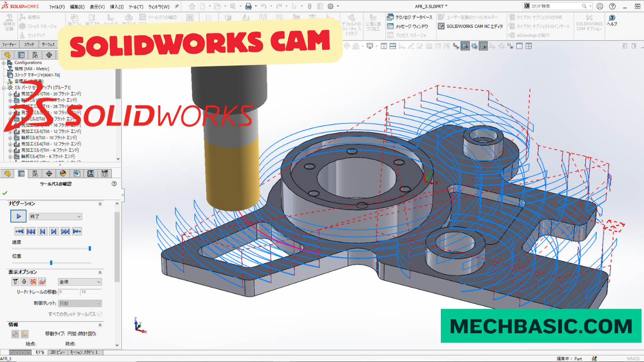644x362 pixels.
Task: Click the measure icon under 情報
Action: 16,334
